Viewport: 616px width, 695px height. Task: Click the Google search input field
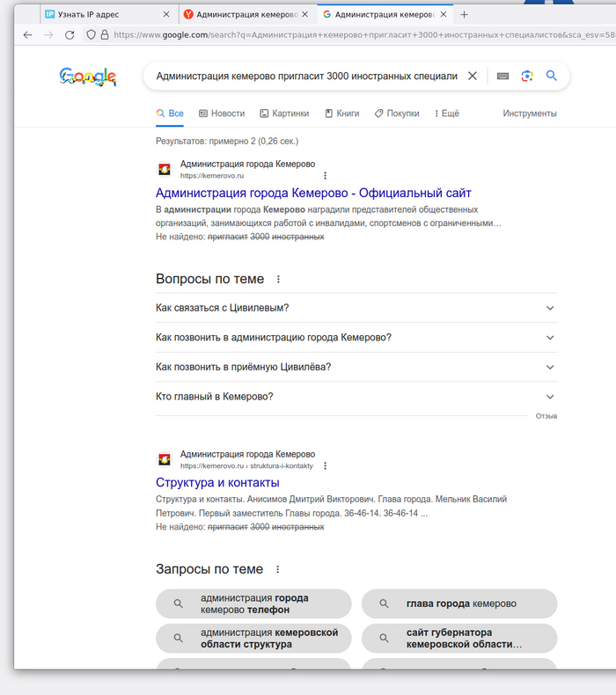(306, 77)
